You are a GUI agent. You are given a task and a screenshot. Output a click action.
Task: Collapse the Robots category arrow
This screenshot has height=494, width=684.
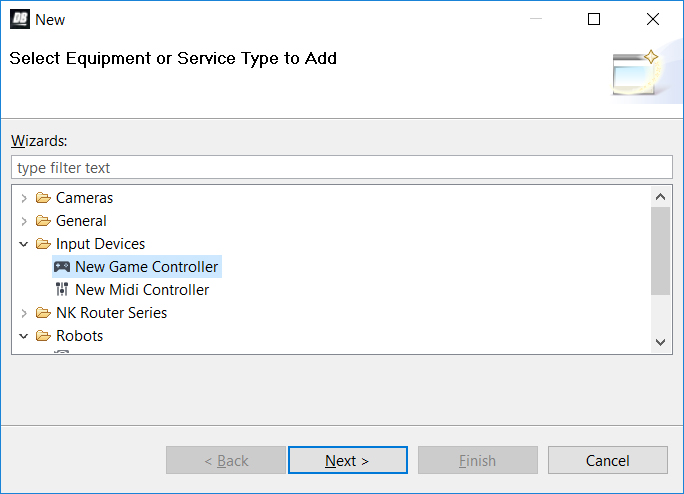24,336
